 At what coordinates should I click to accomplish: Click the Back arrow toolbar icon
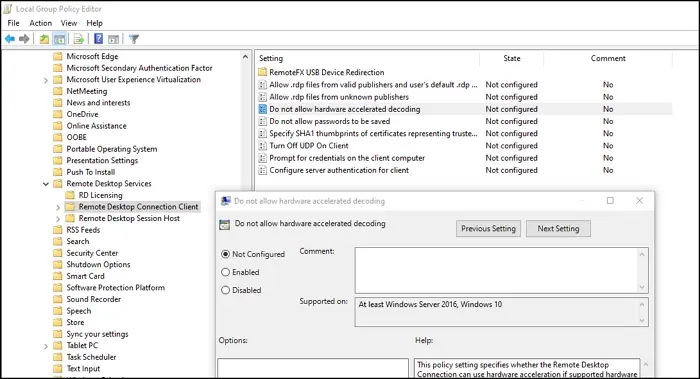[x=10, y=39]
